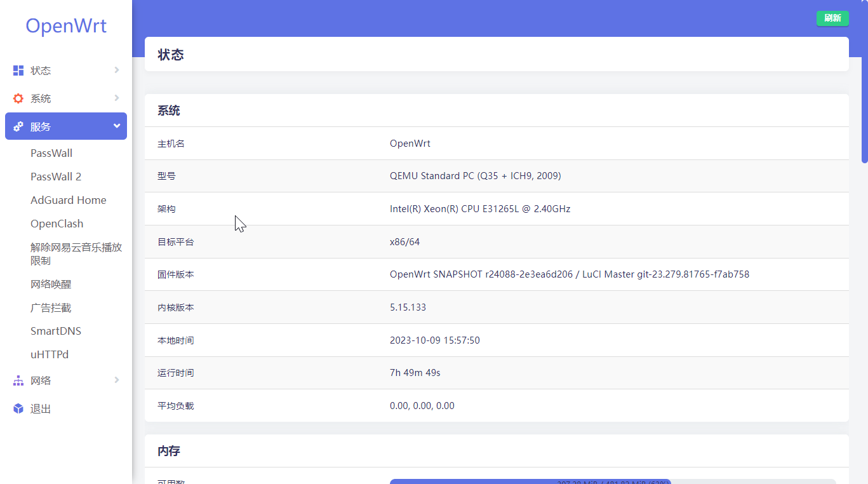Click the 架构 label
This screenshot has height=484, width=868.
coord(166,209)
